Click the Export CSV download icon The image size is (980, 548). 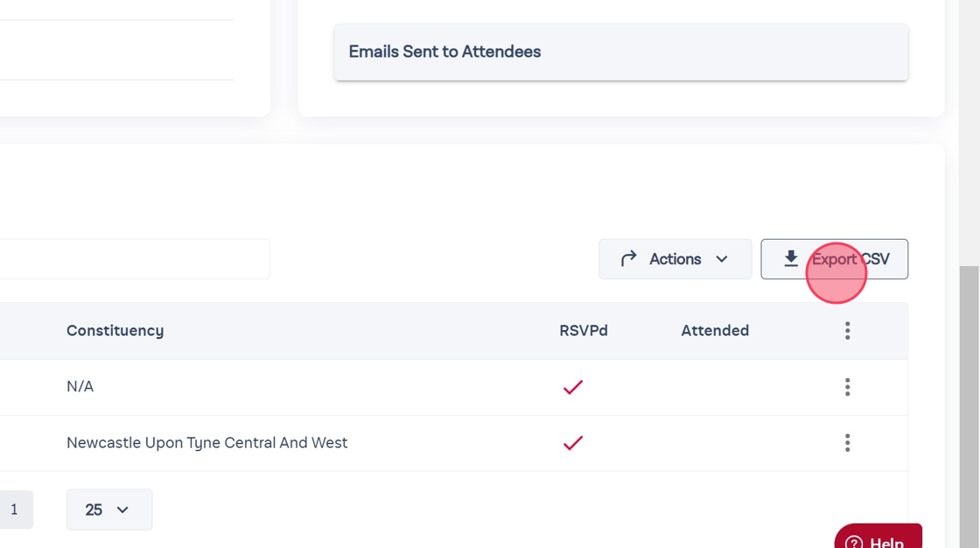[x=791, y=258]
